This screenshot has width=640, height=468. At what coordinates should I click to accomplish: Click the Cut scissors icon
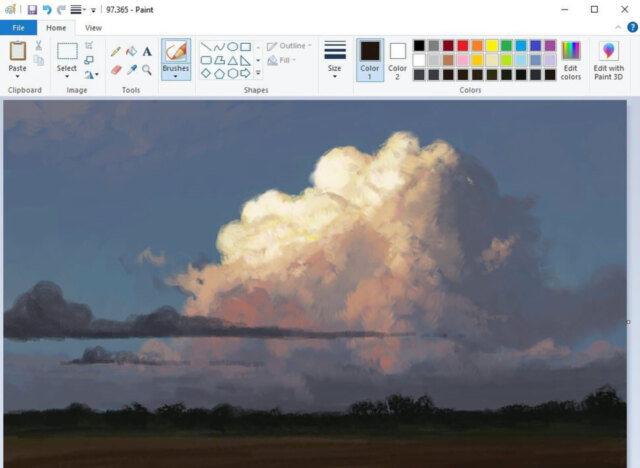coord(39,45)
